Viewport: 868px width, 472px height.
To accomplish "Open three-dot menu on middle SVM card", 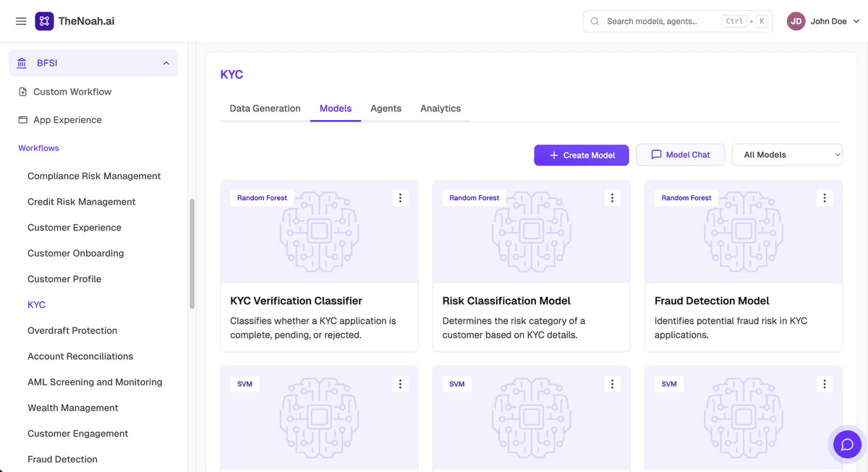I will click(x=613, y=384).
